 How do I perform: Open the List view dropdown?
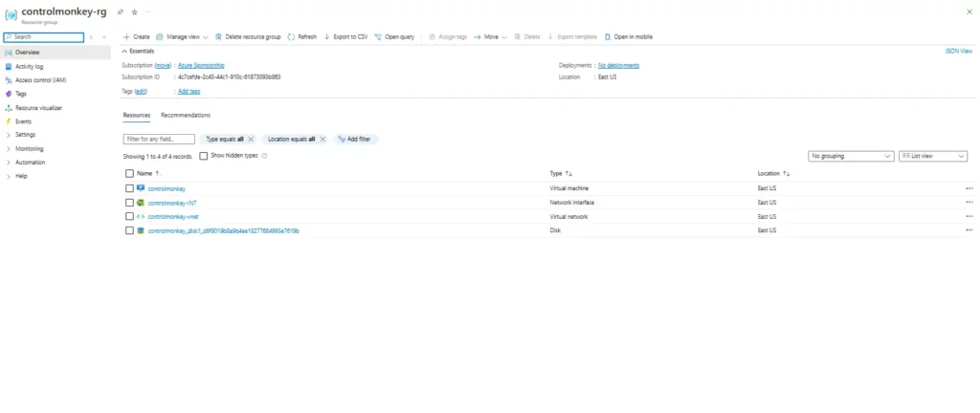[x=932, y=156]
